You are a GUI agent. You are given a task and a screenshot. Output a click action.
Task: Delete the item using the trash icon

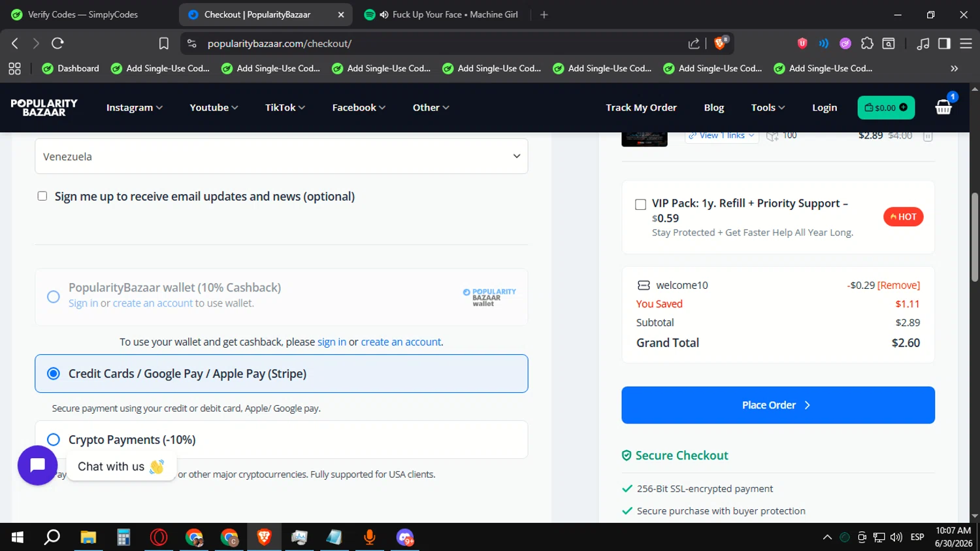coord(928,136)
